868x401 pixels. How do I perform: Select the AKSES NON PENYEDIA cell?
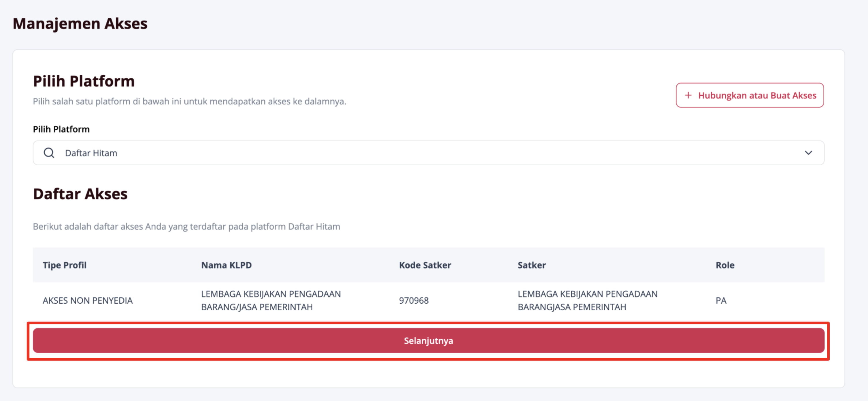click(88, 300)
